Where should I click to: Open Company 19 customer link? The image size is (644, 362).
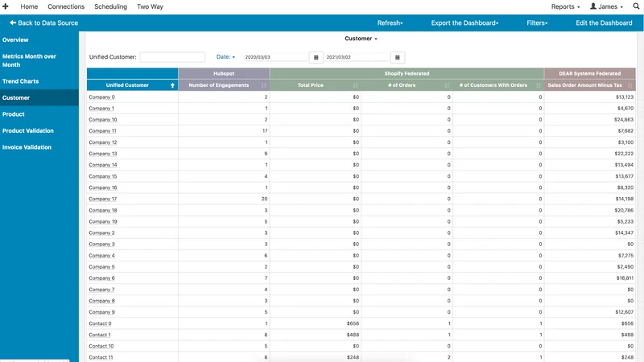coord(103,222)
